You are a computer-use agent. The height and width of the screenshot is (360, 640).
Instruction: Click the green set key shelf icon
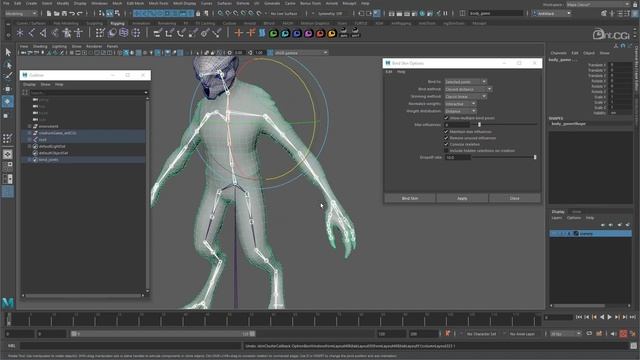coord(273,33)
